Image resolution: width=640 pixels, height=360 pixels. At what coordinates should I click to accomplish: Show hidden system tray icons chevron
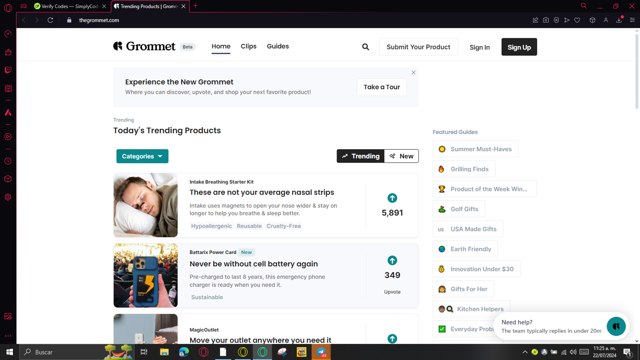[x=524, y=352]
